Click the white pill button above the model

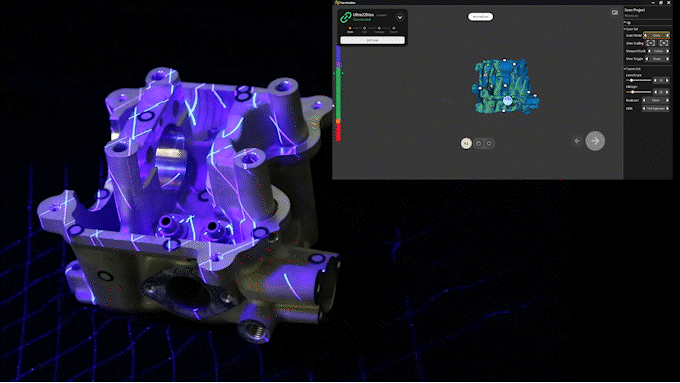point(480,16)
